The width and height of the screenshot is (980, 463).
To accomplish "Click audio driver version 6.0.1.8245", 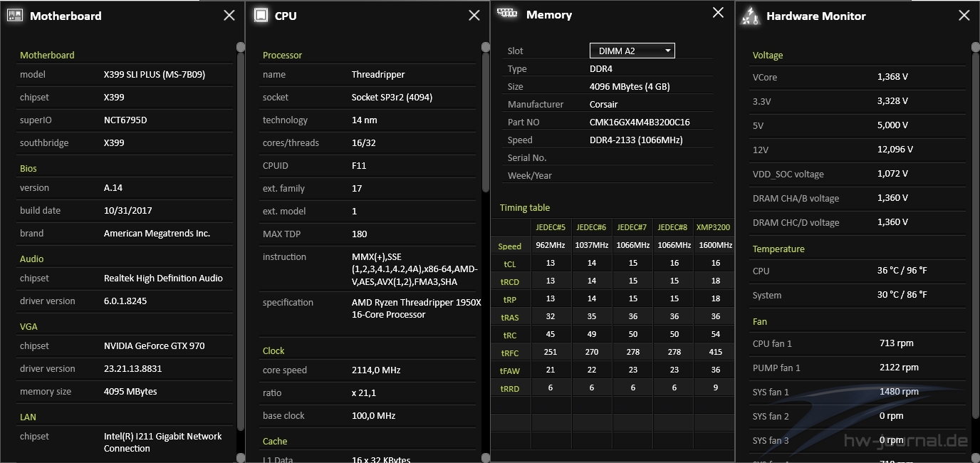I will coord(125,301).
